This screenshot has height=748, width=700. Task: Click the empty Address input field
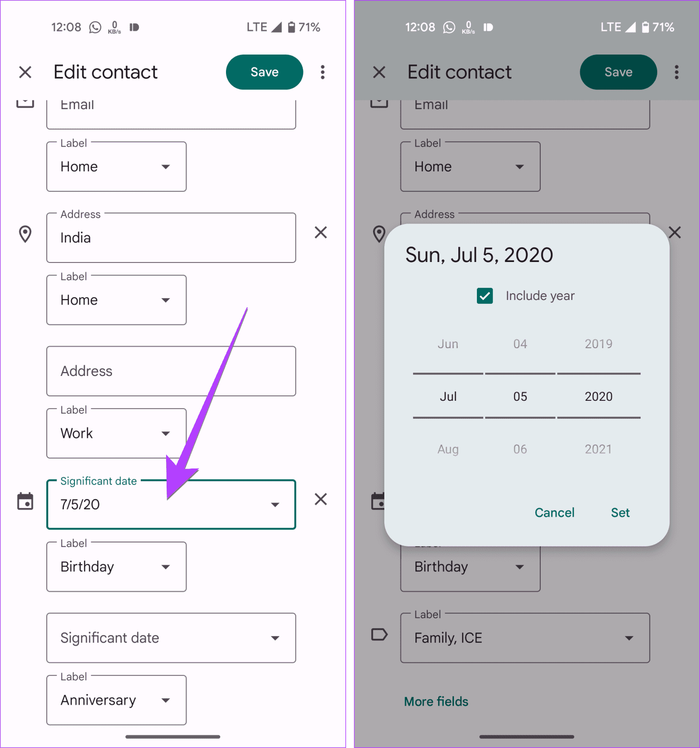point(171,371)
